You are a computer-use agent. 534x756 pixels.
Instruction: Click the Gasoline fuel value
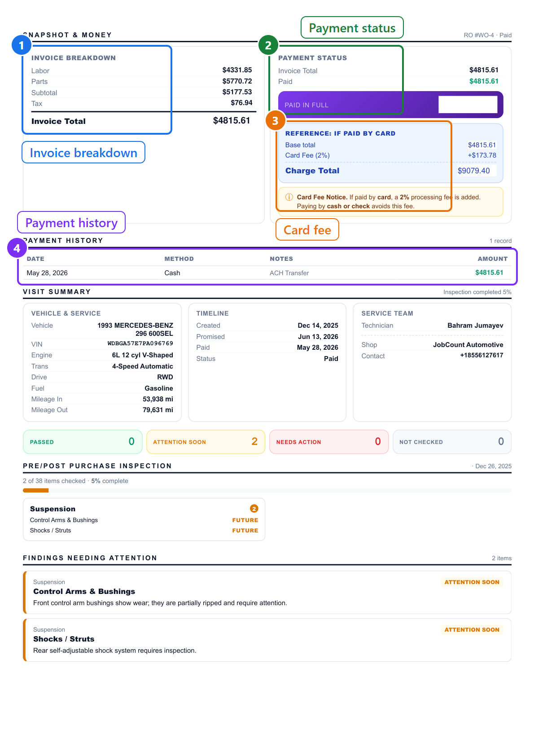(x=158, y=388)
